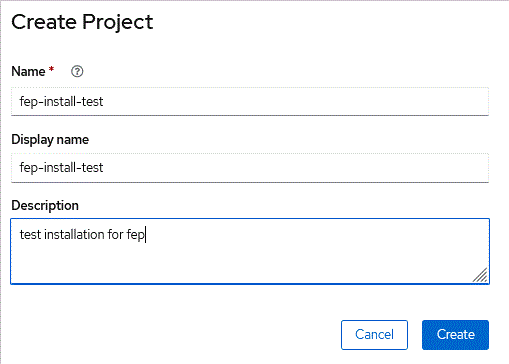The width and height of the screenshot is (509, 364).
Task: Click the red required asterisk next to Name
Action: [x=51, y=69]
